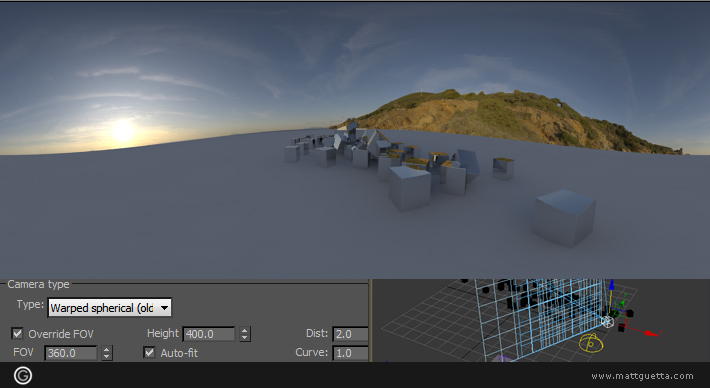Increase FOV with the up spinner arrow
This screenshot has width=710, height=388.
pyautogui.click(x=107, y=349)
